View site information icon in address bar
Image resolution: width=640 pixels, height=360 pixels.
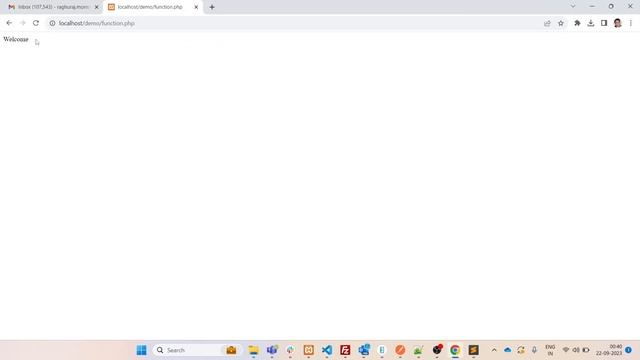52,23
